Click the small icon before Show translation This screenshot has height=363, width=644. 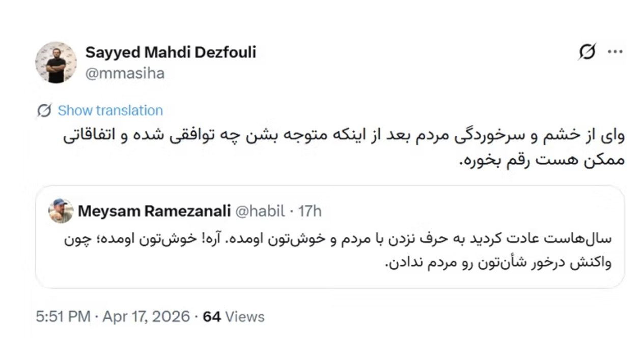pos(45,110)
